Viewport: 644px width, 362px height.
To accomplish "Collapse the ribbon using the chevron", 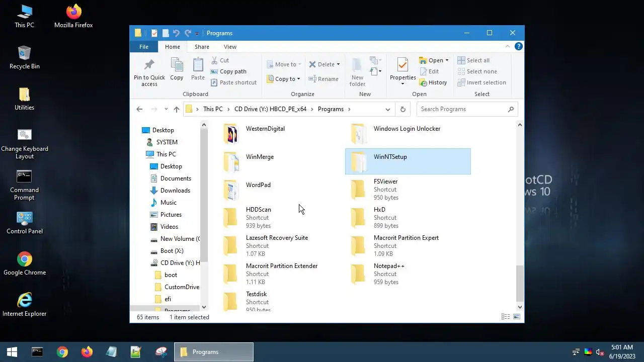I will click(507, 46).
